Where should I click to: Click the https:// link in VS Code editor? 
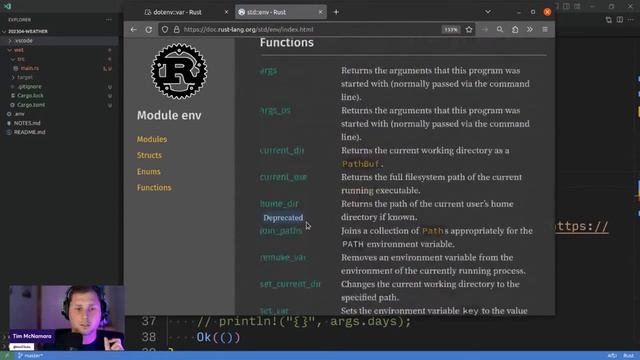(x=582, y=227)
